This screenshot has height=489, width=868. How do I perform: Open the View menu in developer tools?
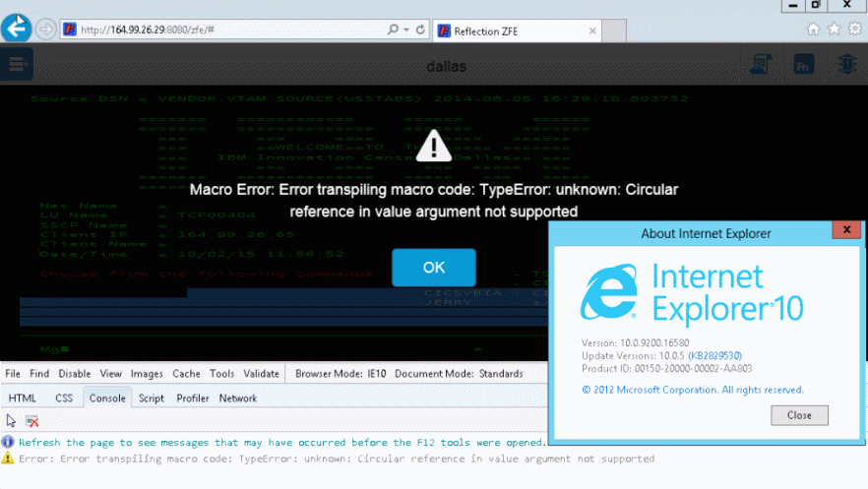(110, 374)
